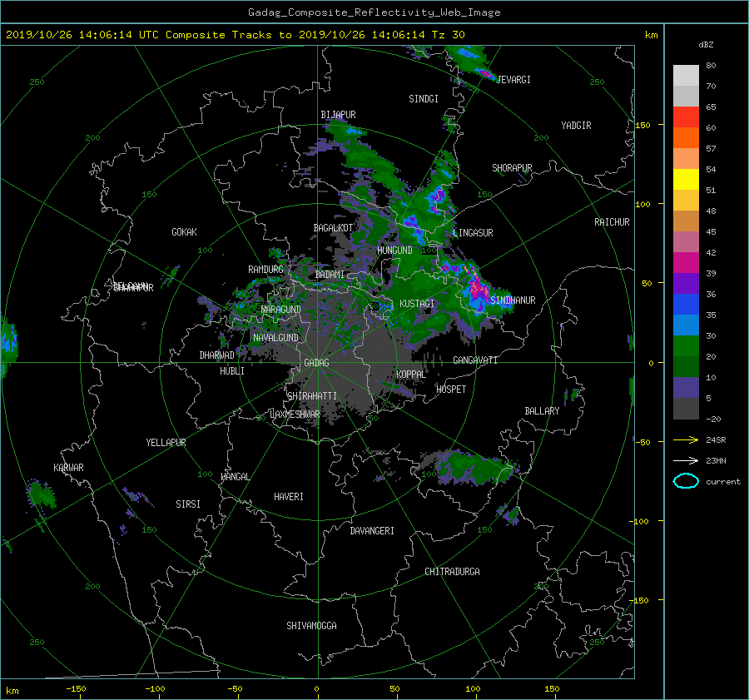Viewport: 749px width, 700px height.
Task: Pick the RAMDURG town label
Action: 265,270
